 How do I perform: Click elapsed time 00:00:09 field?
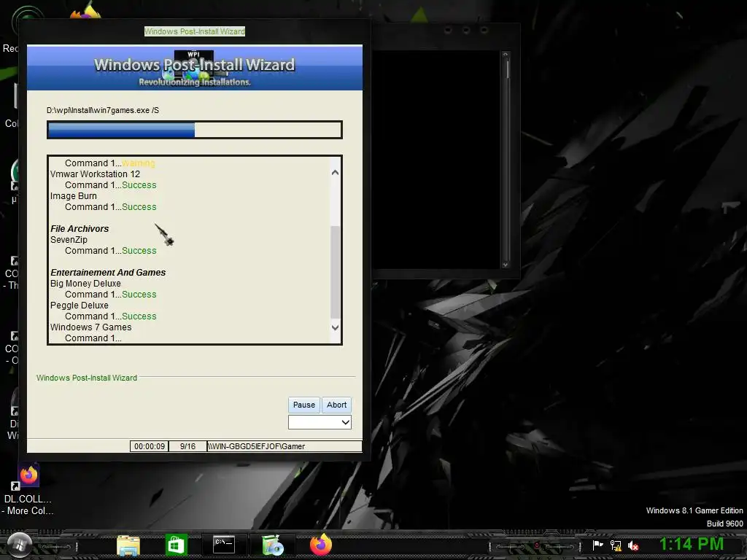(x=149, y=447)
